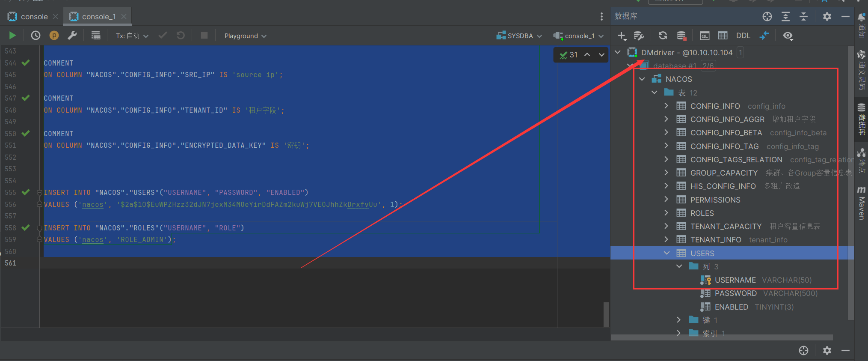The height and width of the screenshot is (361, 868).
Task: Close the console_1 tab
Action: click(124, 17)
